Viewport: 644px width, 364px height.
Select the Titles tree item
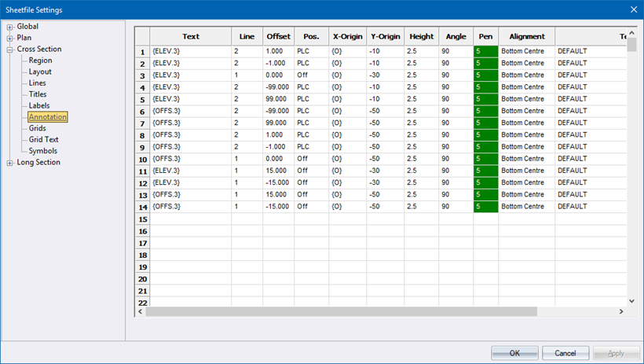coord(38,94)
